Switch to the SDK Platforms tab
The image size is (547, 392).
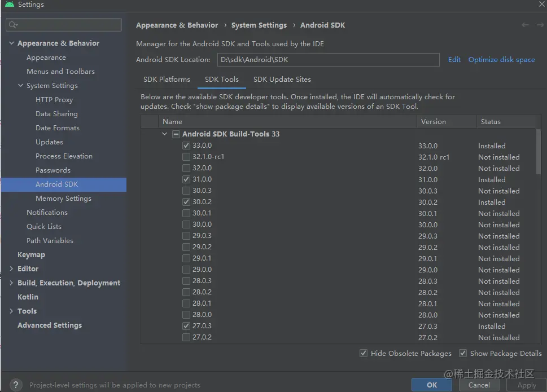click(167, 80)
